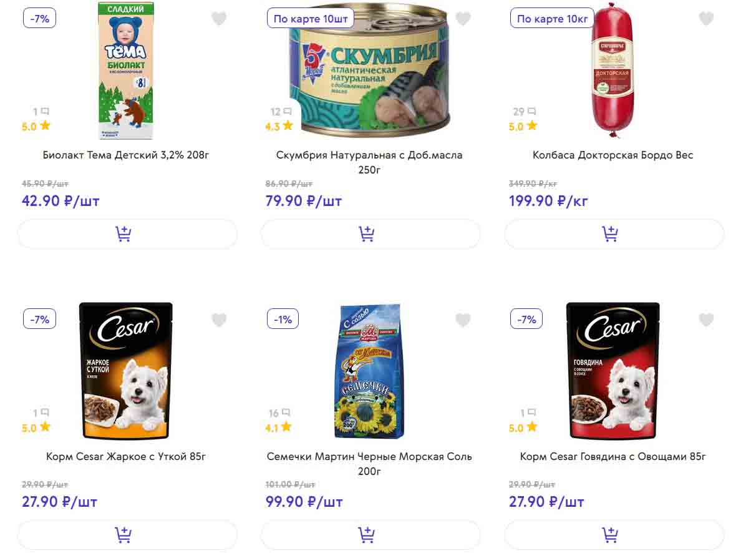Click the По карте 10шт badge

pos(311,19)
